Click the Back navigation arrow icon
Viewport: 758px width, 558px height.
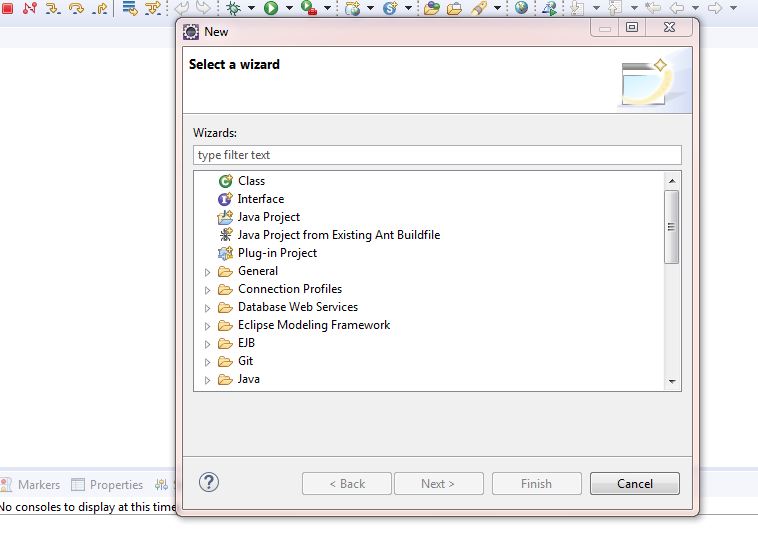click(x=677, y=8)
